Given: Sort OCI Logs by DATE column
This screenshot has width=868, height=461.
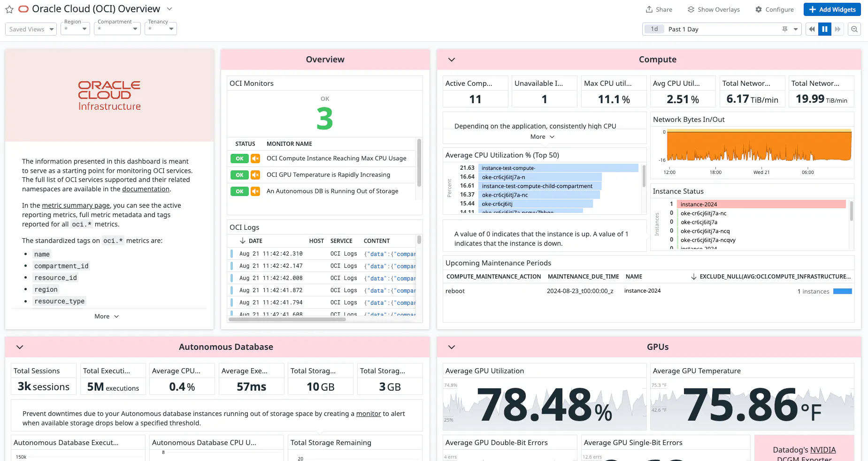Looking at the screenshot, I should coord(255,241).
